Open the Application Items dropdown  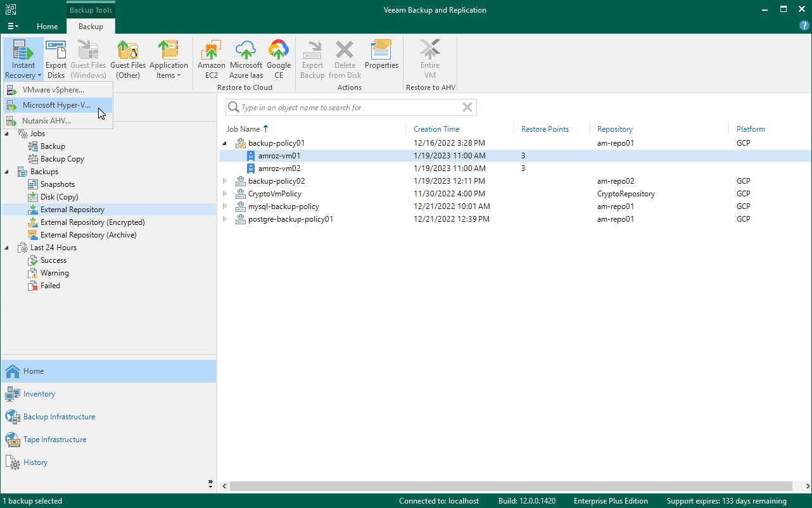(x=168, y=59)
